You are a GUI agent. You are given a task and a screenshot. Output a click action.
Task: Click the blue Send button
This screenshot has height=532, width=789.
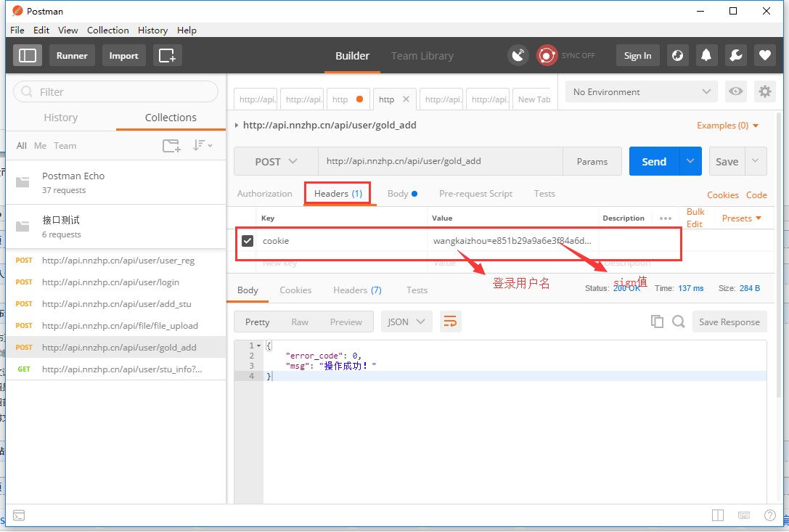pyautogui.click(x=654, y=161)
